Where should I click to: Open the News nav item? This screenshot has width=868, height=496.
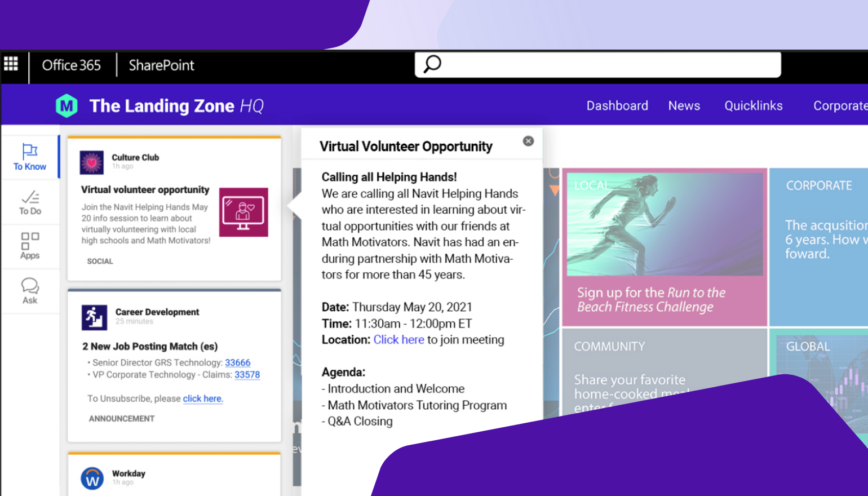[684, 106]
